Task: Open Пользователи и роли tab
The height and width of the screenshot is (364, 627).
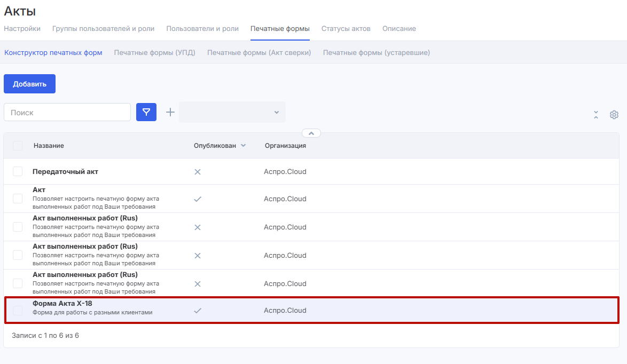Action: tap(202, 29)
